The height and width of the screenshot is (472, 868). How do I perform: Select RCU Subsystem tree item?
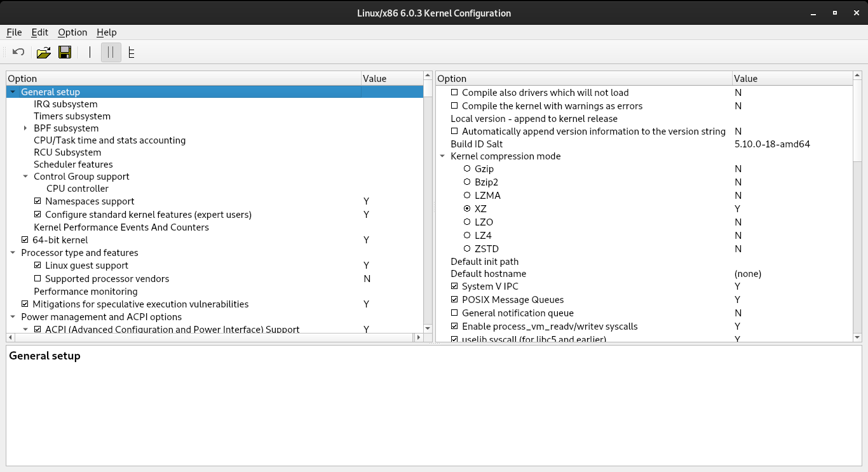67,152
